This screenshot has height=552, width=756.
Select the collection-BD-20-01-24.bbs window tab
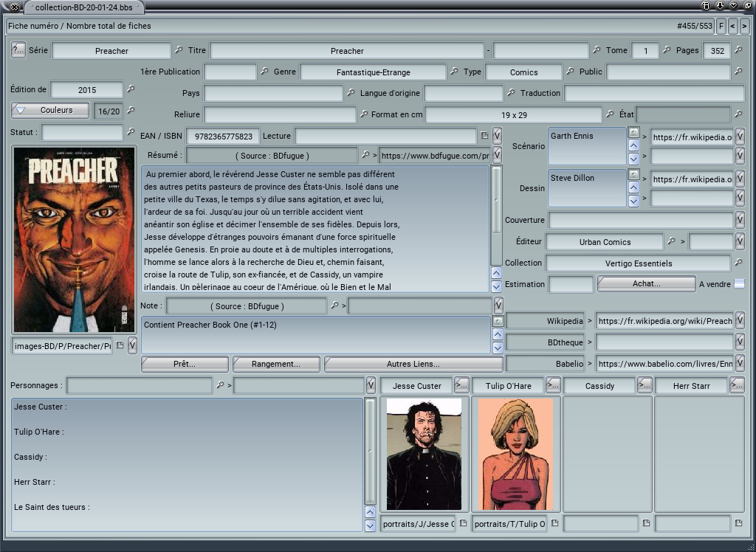(84, 7)
